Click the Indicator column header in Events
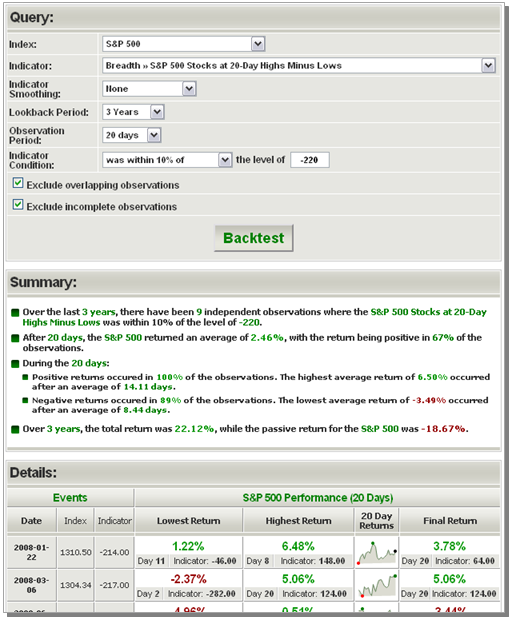This screenshot has width=512, height=620. [x=115, y=520]
